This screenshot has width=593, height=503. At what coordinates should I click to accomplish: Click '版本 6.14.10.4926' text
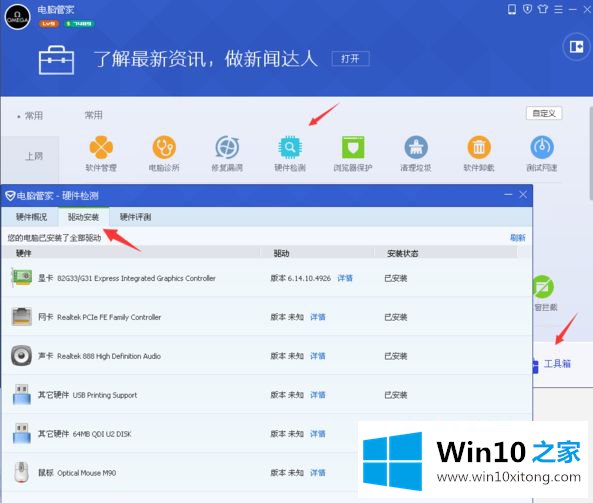tap(301, 278)
